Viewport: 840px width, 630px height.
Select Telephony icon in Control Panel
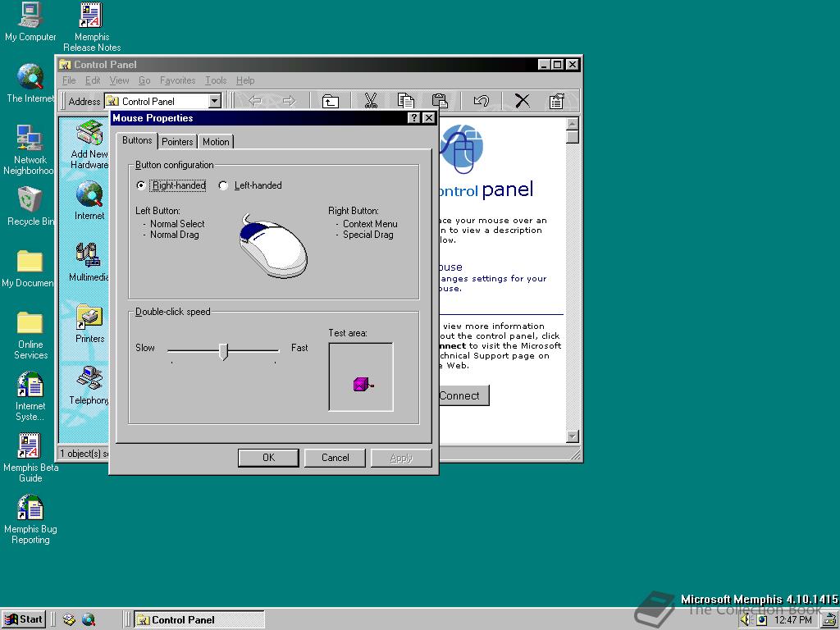tap(89, 386)
